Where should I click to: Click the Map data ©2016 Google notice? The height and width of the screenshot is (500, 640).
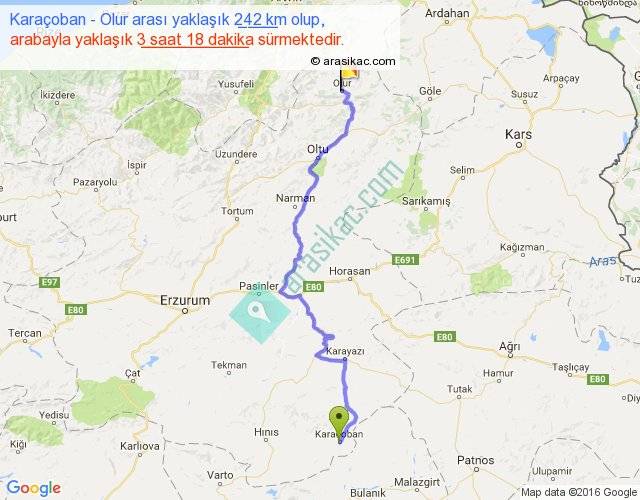579,492
